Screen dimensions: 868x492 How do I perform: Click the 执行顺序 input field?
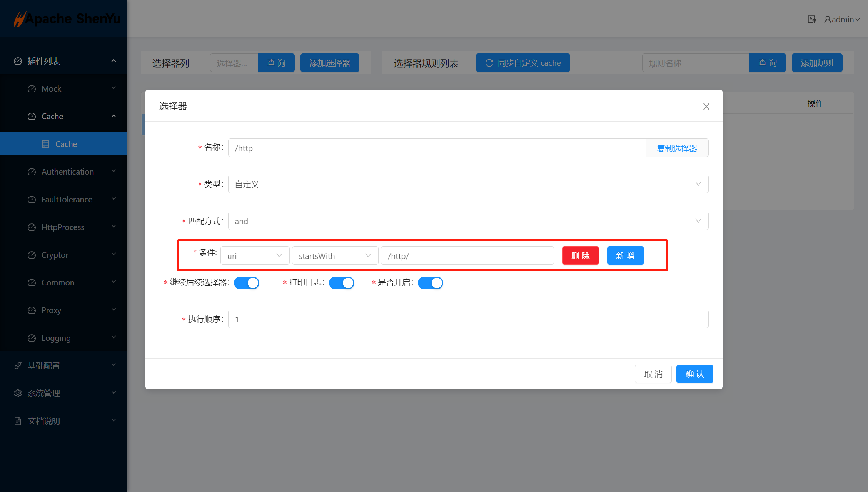coord(468,319)
